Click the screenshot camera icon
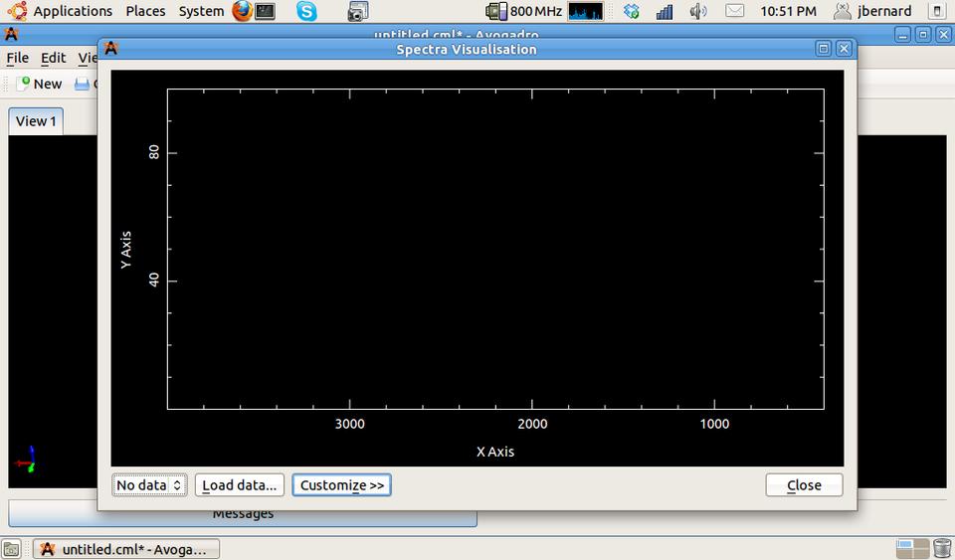This screenshot has height=560, width=955. (358, 12)
